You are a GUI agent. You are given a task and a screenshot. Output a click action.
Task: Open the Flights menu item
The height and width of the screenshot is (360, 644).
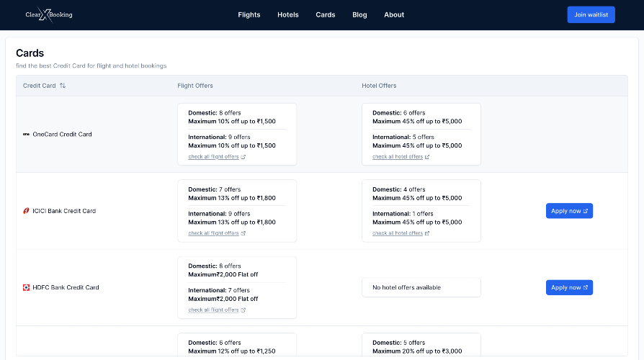point(249,15)
